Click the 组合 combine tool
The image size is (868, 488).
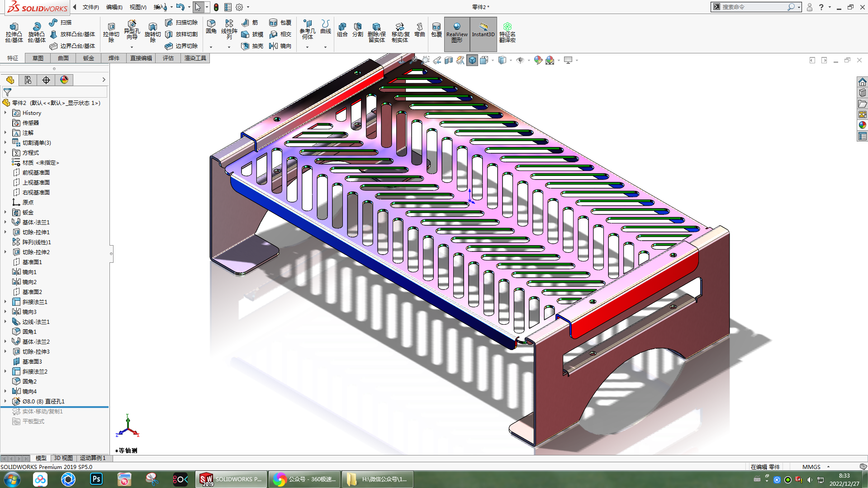click(x=342, y=30)
